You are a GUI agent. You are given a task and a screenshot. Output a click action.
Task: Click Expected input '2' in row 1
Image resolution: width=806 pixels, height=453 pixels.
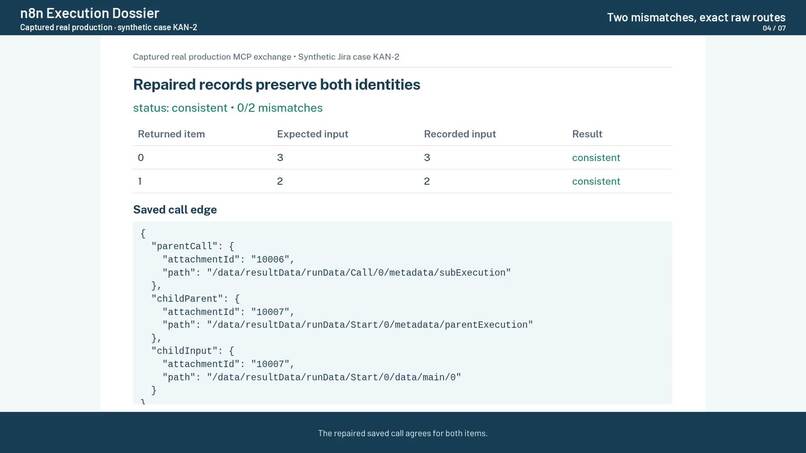tap(280, 181)
